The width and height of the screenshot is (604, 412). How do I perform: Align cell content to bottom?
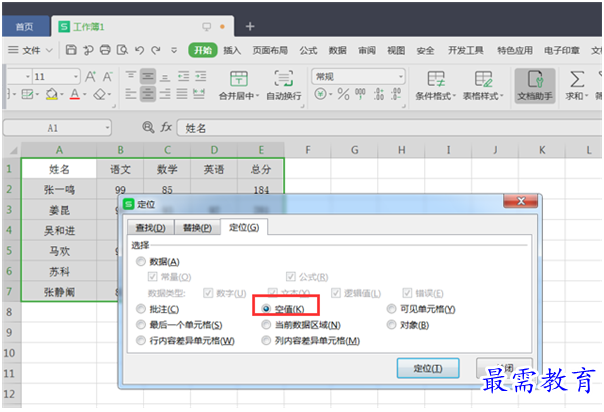[x=165, y=77]
